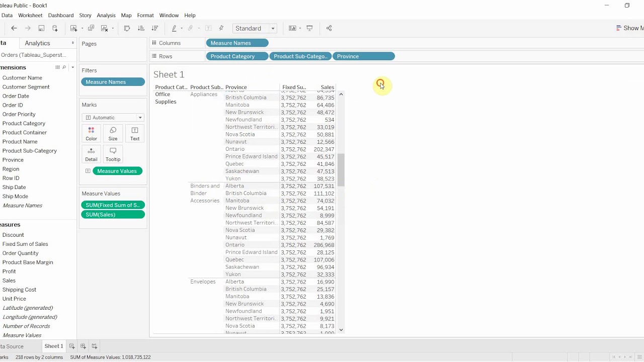Open the Dimensions pane dropdown arrow
Image resolution: width=644 pixels, height=362 pixels.
pos(72,67)
